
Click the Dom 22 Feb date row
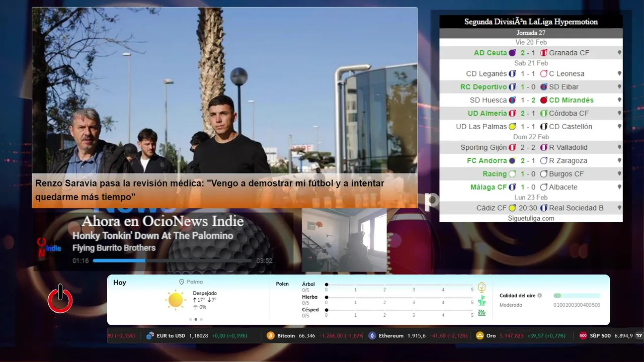coord(531,137)
